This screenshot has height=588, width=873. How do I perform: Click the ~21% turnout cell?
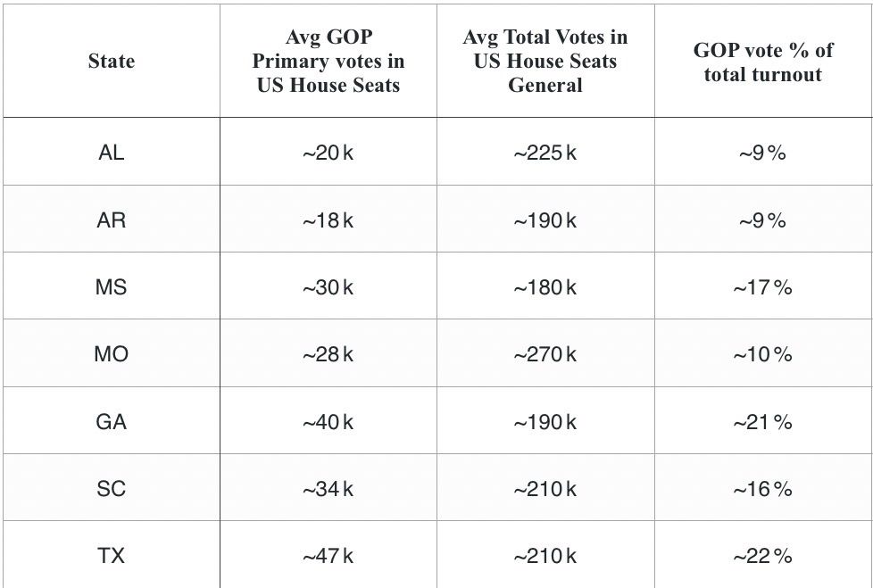(763, 420)
